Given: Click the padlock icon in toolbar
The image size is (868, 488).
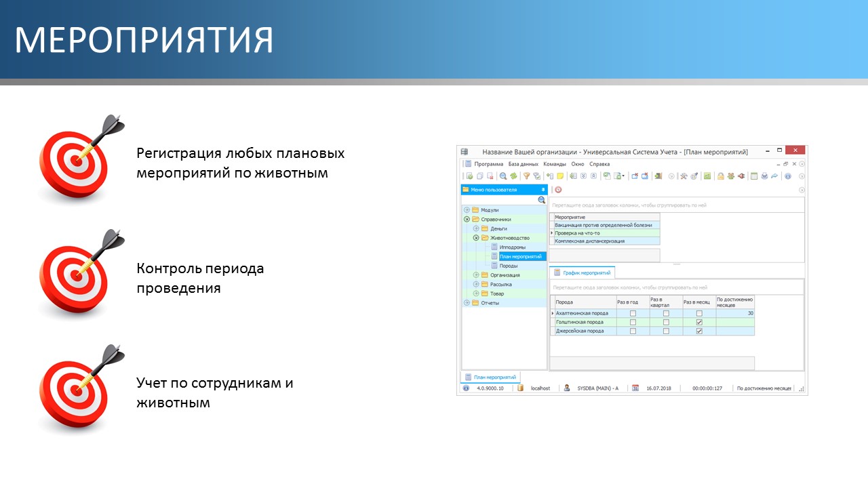Looking at the screenshot, I should [722, 176].
